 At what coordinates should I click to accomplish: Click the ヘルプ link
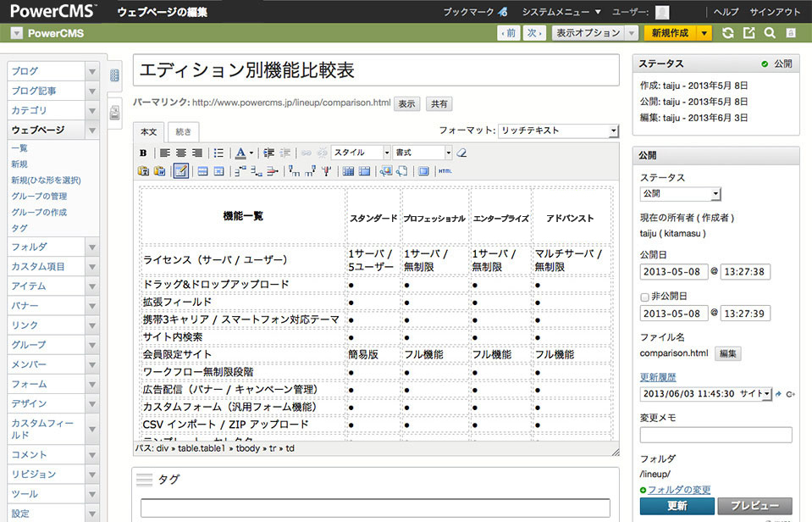pos(726,12)
